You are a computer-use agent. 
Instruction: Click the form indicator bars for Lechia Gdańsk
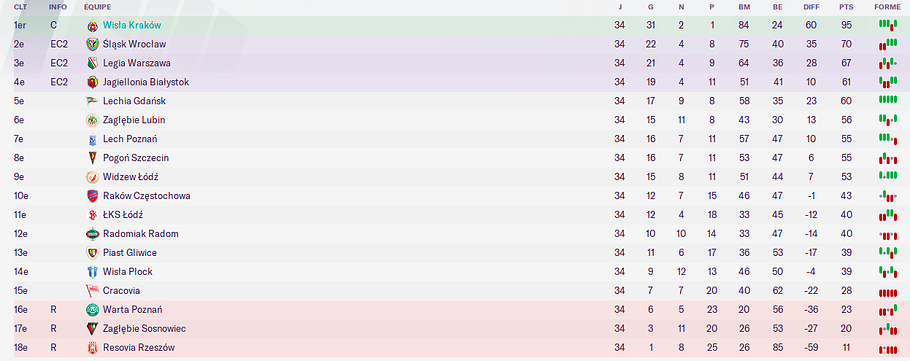pos(888,100)
